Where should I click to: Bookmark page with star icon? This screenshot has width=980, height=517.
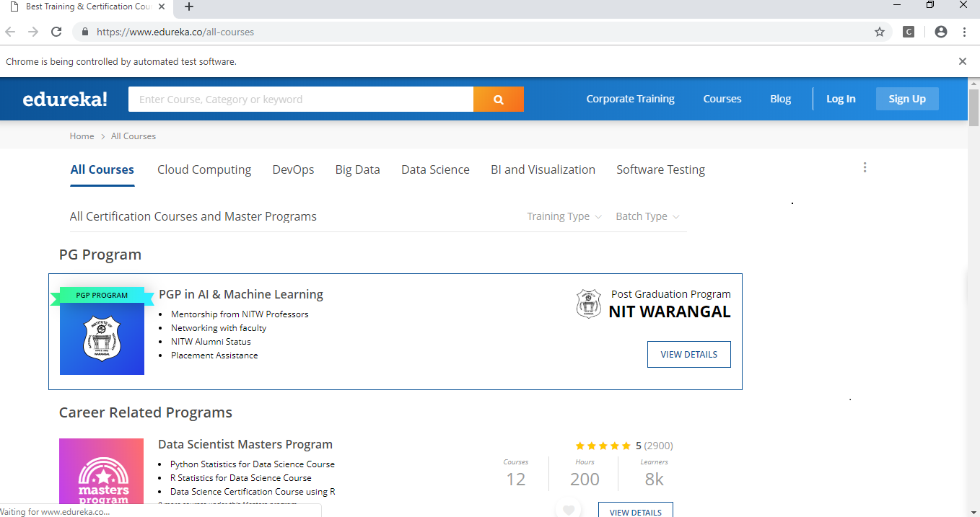(879, 32)
